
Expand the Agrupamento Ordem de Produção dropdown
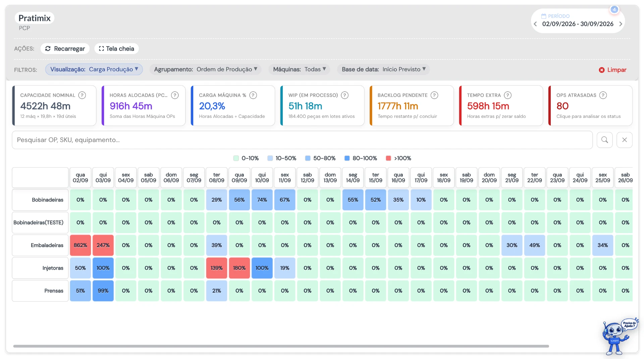pos(206,70)
